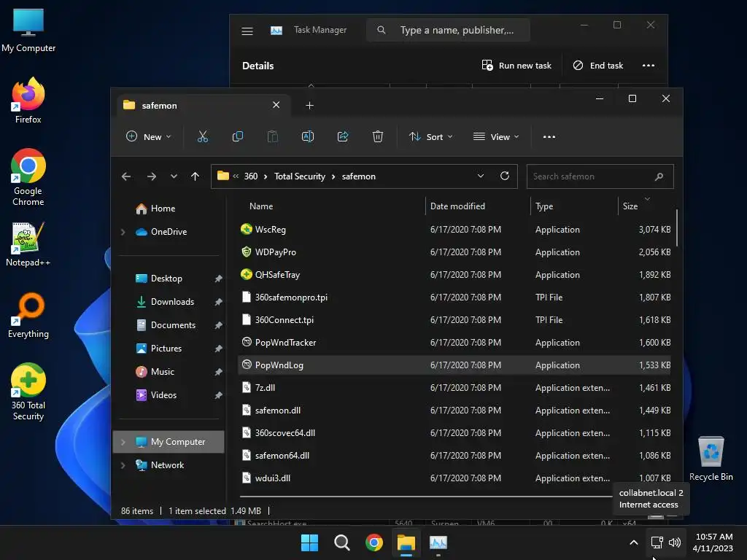Click the network icon in system tray

[x=657, y=542]
